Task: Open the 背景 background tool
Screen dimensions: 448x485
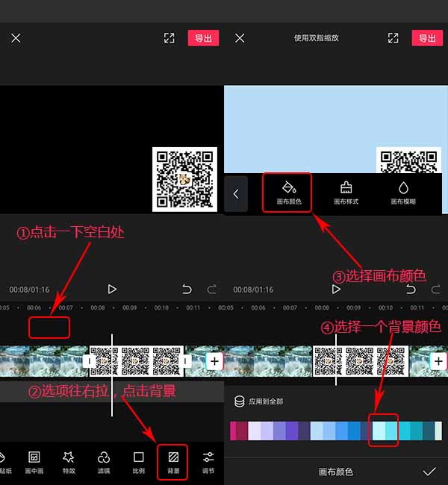Action: 173,463
